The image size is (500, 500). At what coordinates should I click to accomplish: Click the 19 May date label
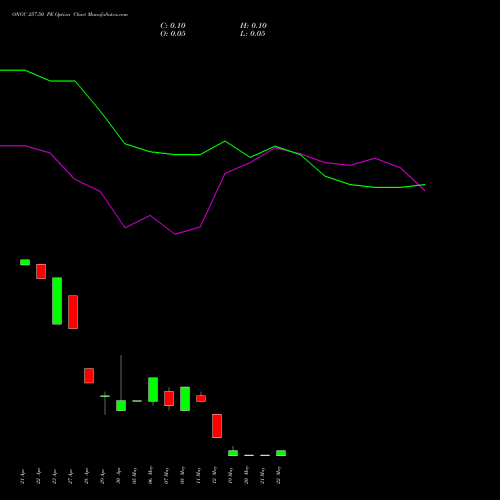(231, 475)
